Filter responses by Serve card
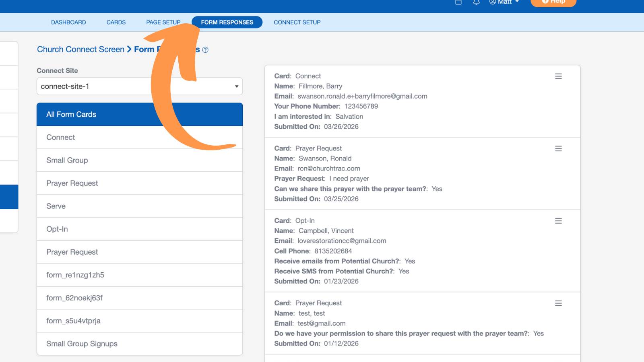644x362 pixels. click(140, 206)
